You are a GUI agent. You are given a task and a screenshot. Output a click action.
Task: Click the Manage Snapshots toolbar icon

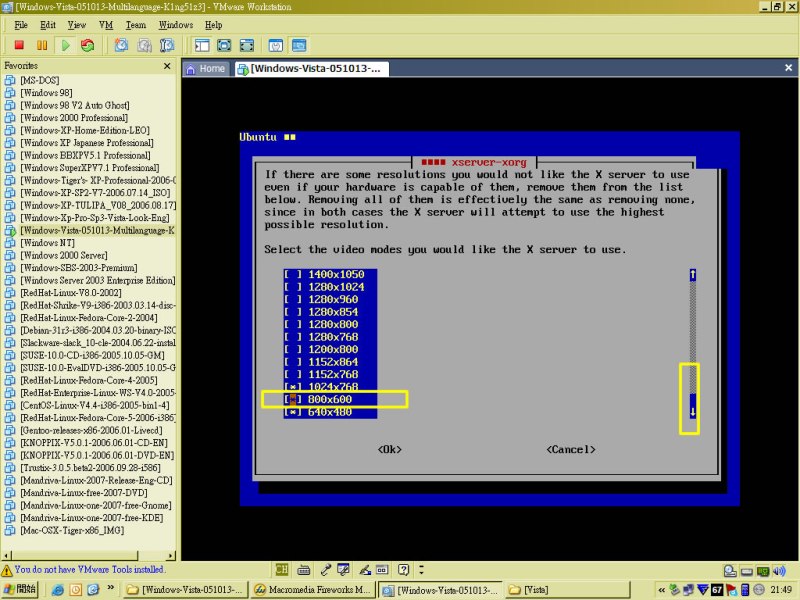[167, 45]
